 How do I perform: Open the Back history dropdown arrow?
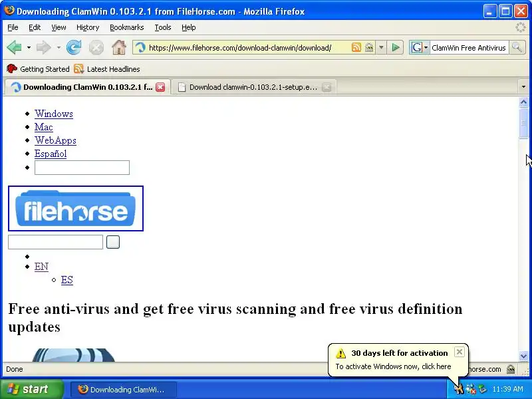coord(29,47)
